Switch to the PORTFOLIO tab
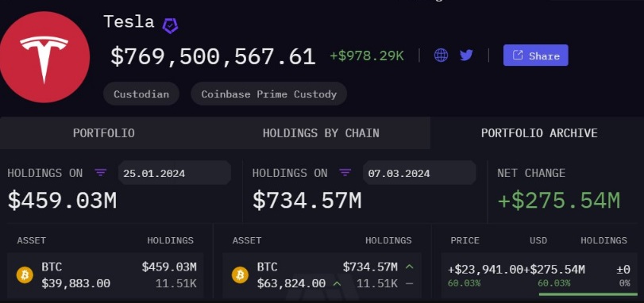644x303 pixels. pos(104,132)
